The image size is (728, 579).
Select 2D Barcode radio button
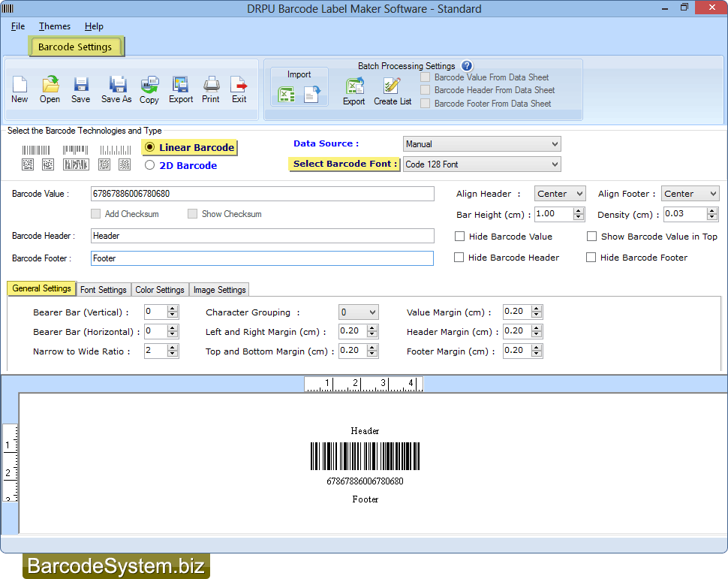149,165
